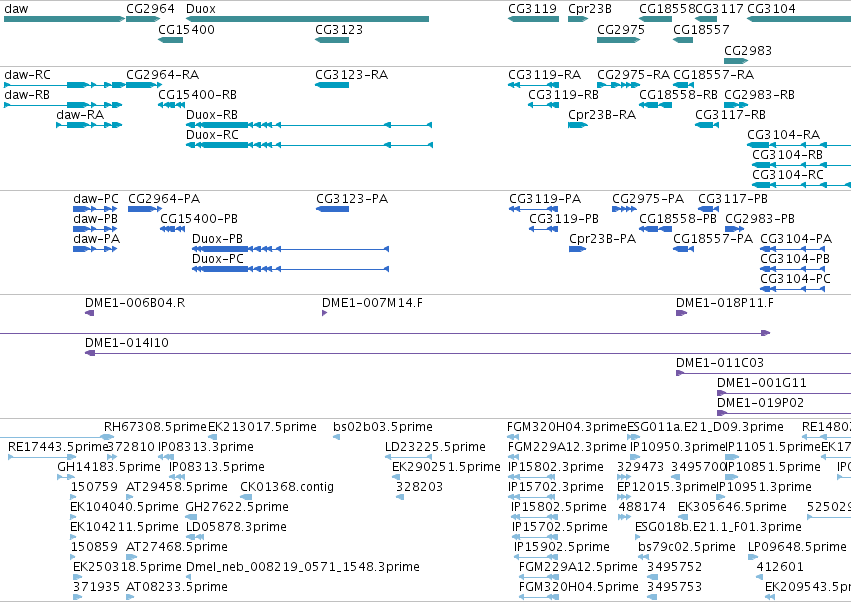Click the daw-RC transcript label
This screenshot has width=851, height=602.
[27, 75]
